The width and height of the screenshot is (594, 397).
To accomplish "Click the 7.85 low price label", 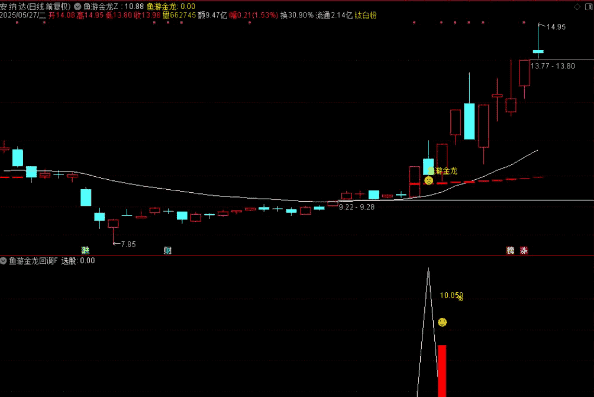I will point(128,244).
